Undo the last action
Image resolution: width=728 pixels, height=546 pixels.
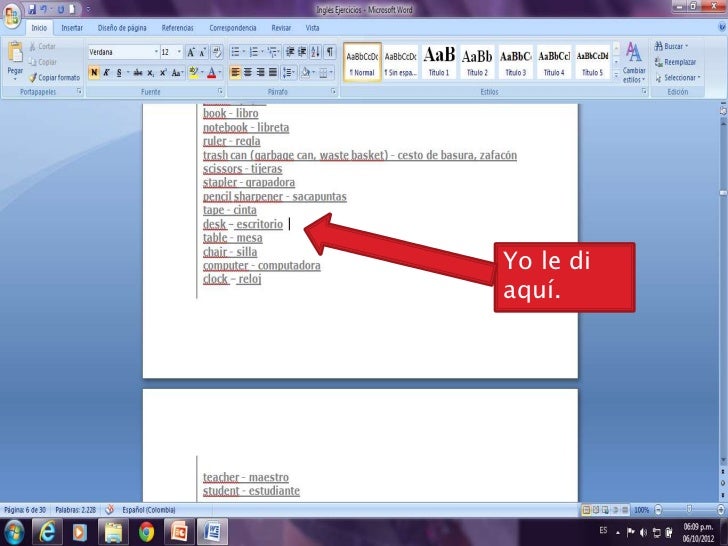[x=44, y=9]
